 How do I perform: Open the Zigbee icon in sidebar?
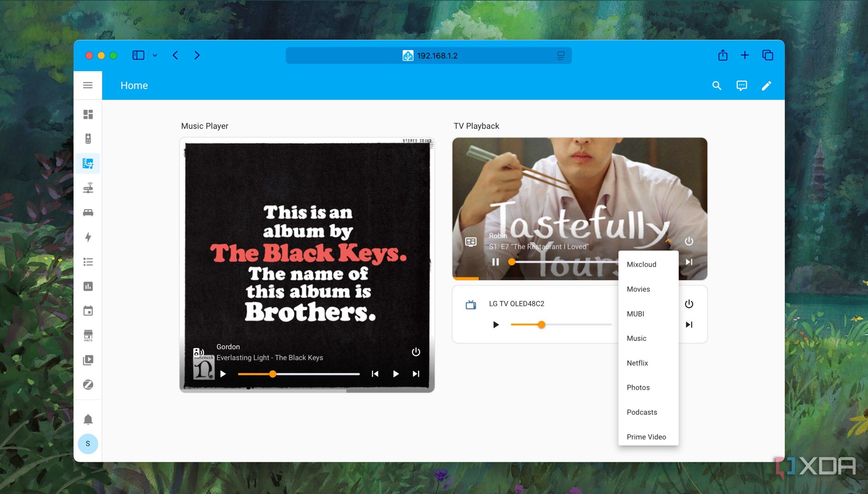coord(88,385)
